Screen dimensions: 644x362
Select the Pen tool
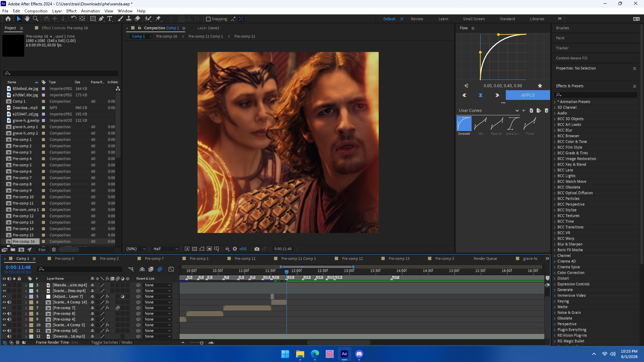click(x=101, y=19)
